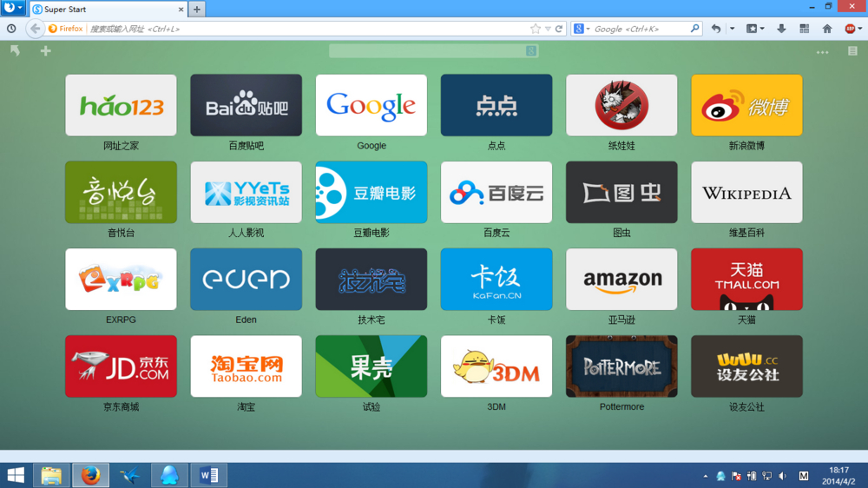868x488 pixels.
Task: Click the tab groups grid icon
Action: click(x=805, y=29)
